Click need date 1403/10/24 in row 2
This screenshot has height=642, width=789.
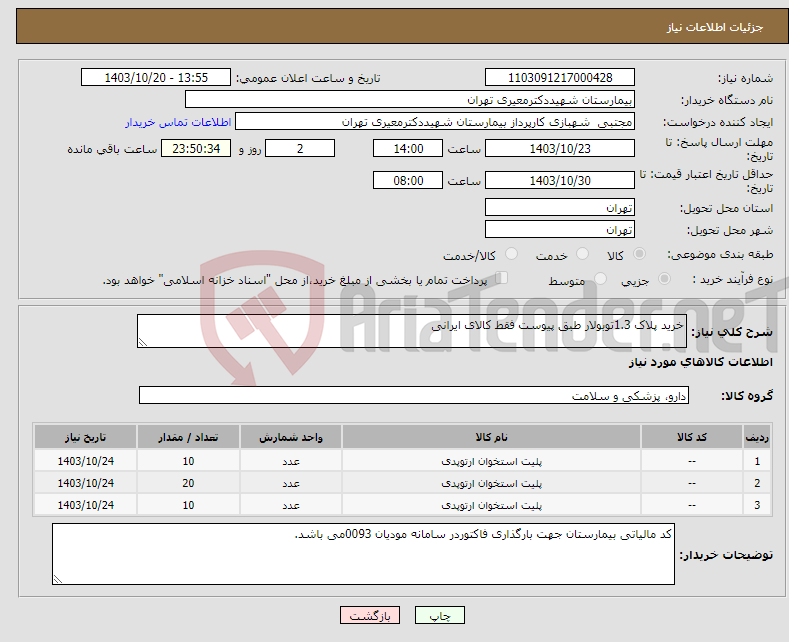(x=86, y=483)
